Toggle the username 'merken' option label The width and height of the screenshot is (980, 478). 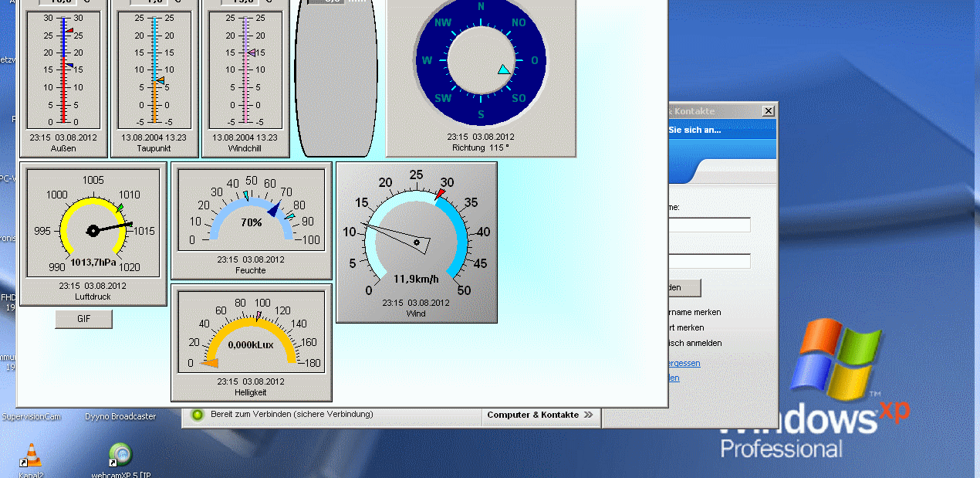point(694,313)
